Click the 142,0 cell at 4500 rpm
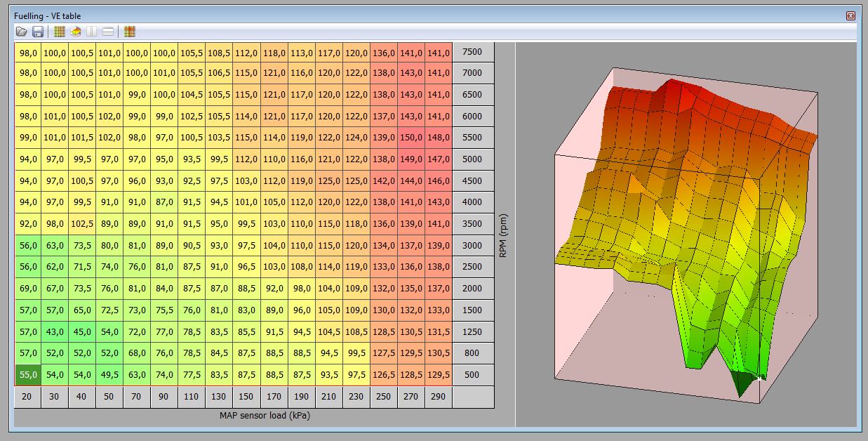The width and height of the screenshot is (868, 441). [383, 180]
